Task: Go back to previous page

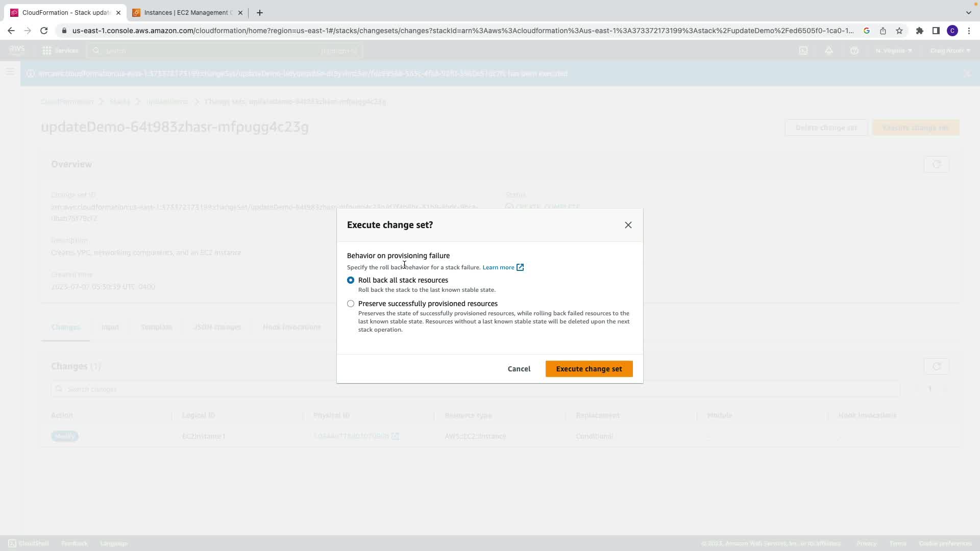Action: click(x=11, y=31)
